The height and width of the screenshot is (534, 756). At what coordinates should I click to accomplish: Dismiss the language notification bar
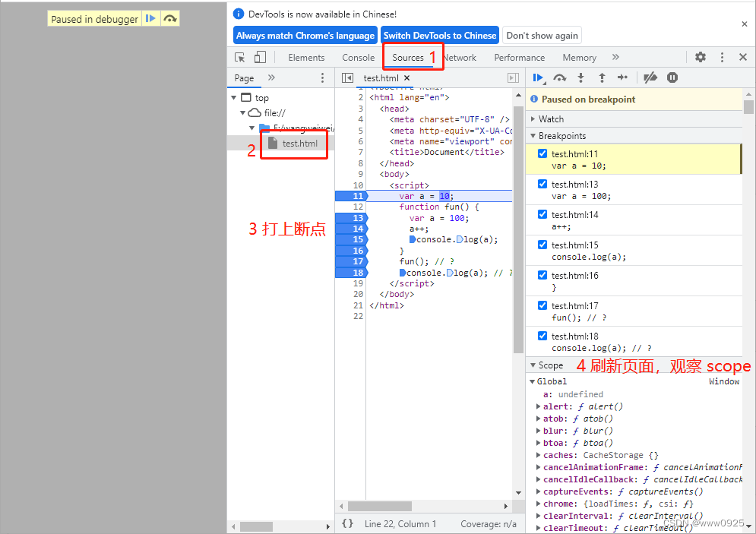click(x=745, y=24)
